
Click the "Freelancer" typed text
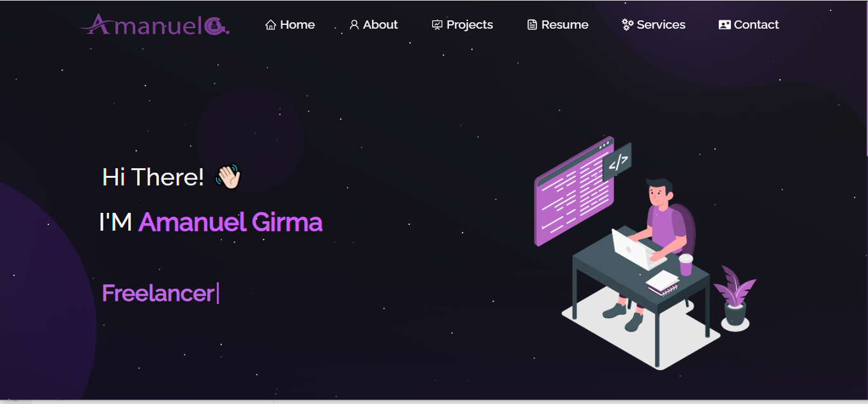[158, 293]
